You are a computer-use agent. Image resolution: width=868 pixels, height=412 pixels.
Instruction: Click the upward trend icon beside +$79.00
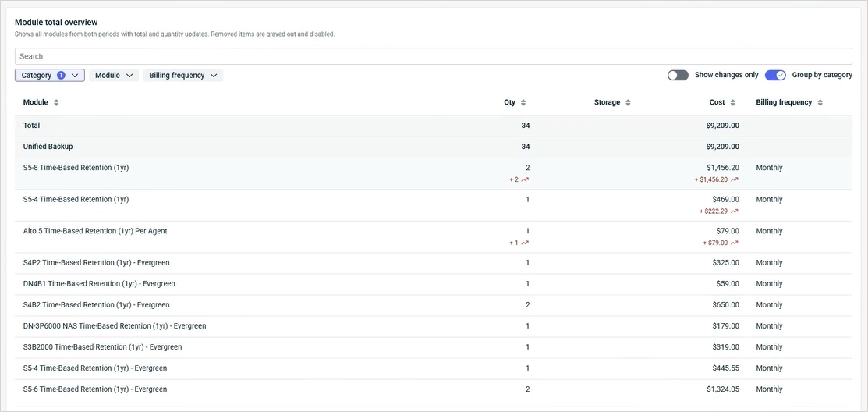click(735, 243)
